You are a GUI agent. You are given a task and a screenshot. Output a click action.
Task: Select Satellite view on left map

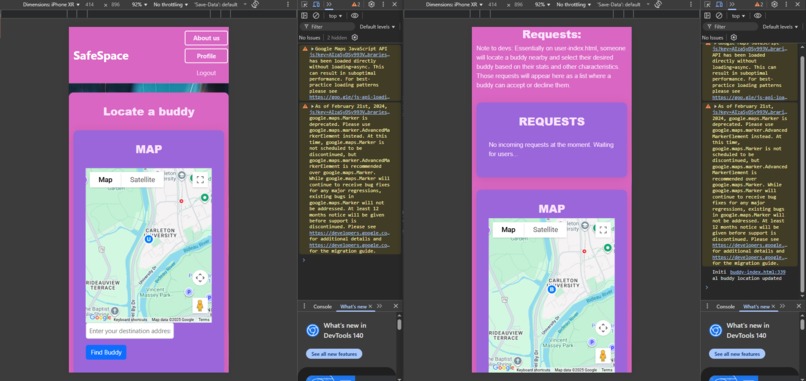[142, 179]
